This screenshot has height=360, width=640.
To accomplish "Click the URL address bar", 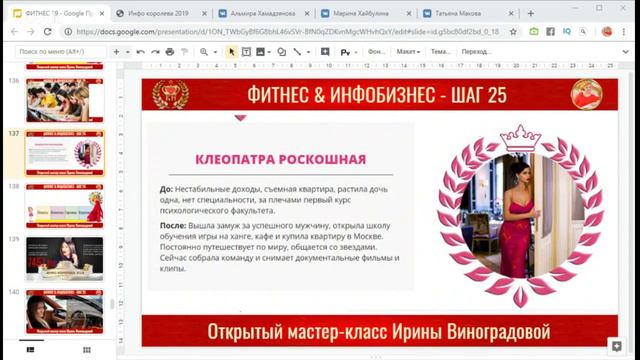I will pos(288,31).
